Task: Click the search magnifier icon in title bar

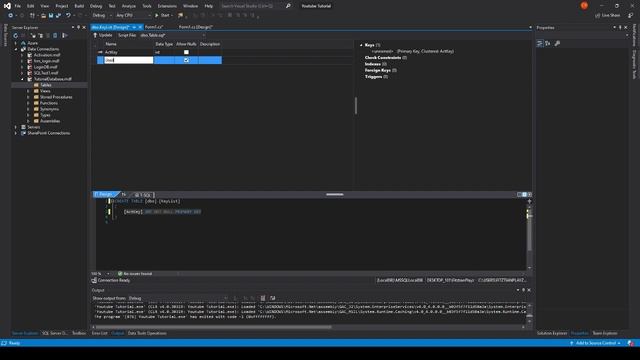Action: pos(288,6)
